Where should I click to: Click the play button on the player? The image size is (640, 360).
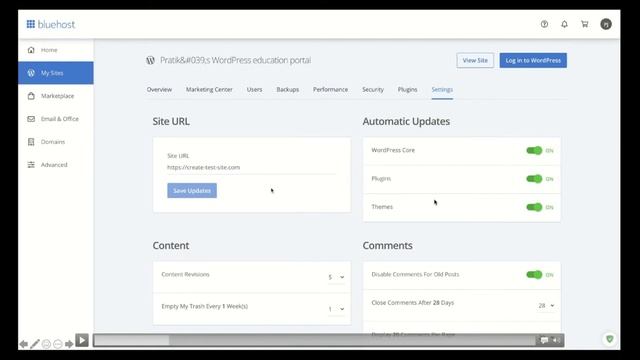click(82, 340)
